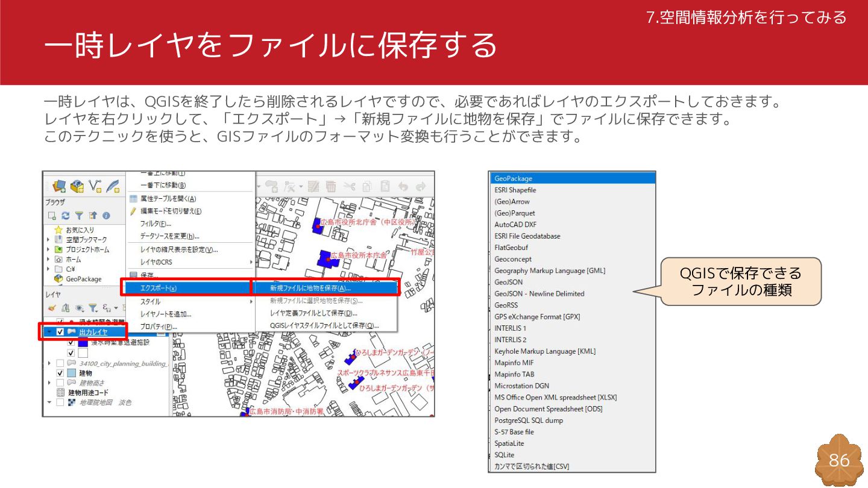This screenshot has width=868, height=488.
Task: Select GeoPackage in the format list
Action: tap(572, 178)
